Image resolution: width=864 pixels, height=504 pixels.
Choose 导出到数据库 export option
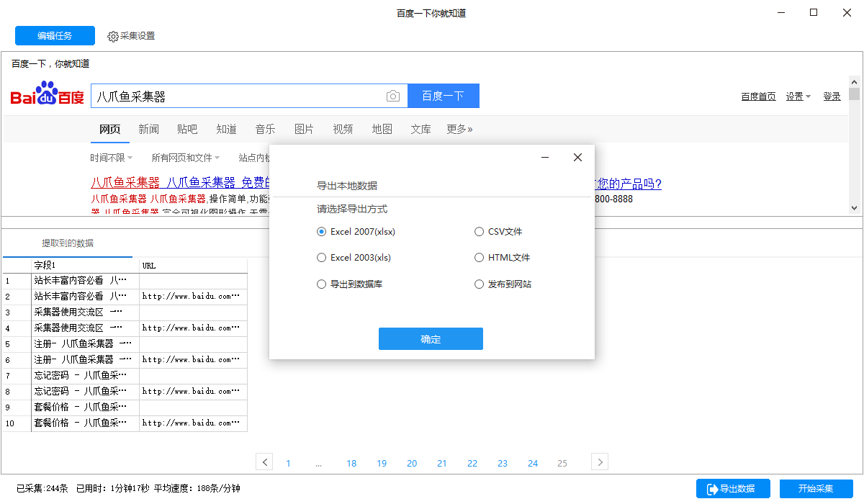350,284
